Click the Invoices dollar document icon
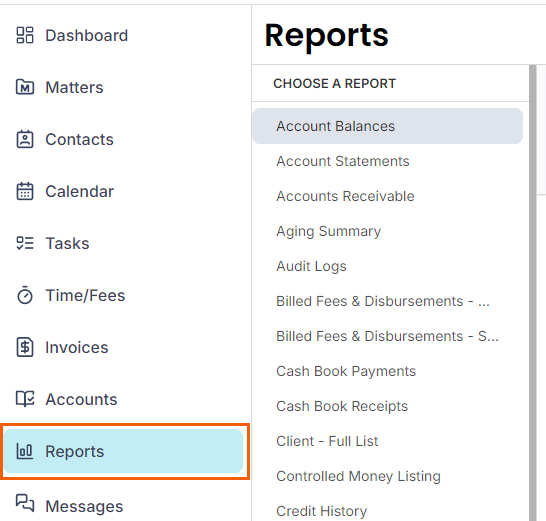 pyautogui.click(x=25, y=347)
